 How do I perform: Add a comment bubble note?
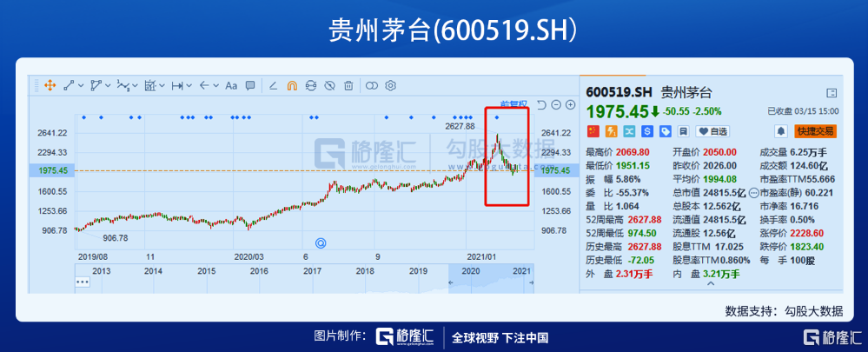click(x=250, y=86)
